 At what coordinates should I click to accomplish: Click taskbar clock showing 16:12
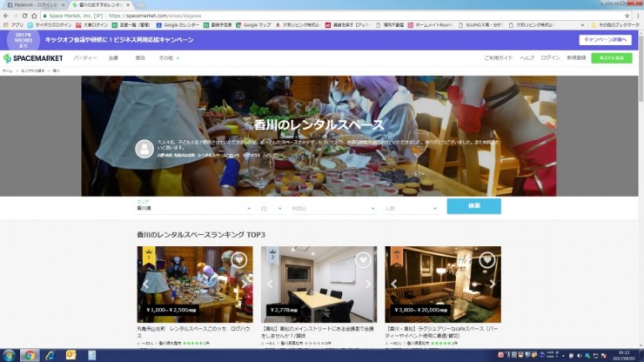[624, 355]
